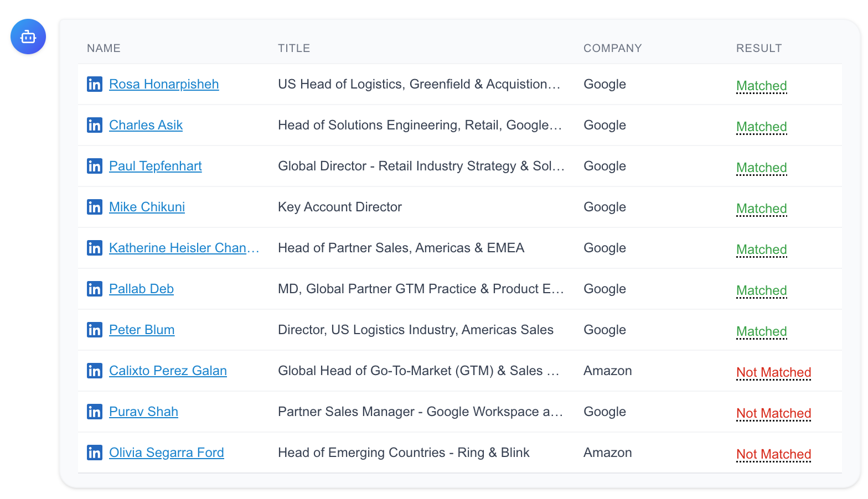
Task: Open Mike Chikuni profile link
Action: (x=147, y=207)
